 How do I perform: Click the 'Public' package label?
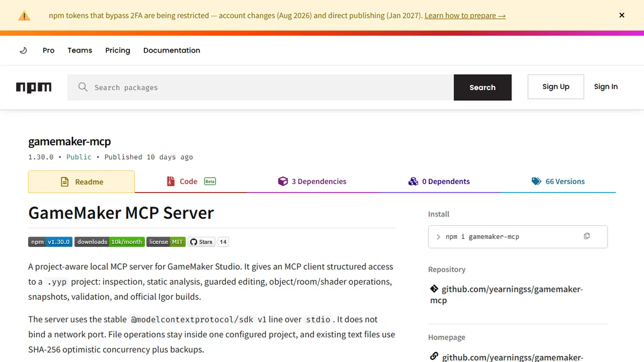(79, 157)
